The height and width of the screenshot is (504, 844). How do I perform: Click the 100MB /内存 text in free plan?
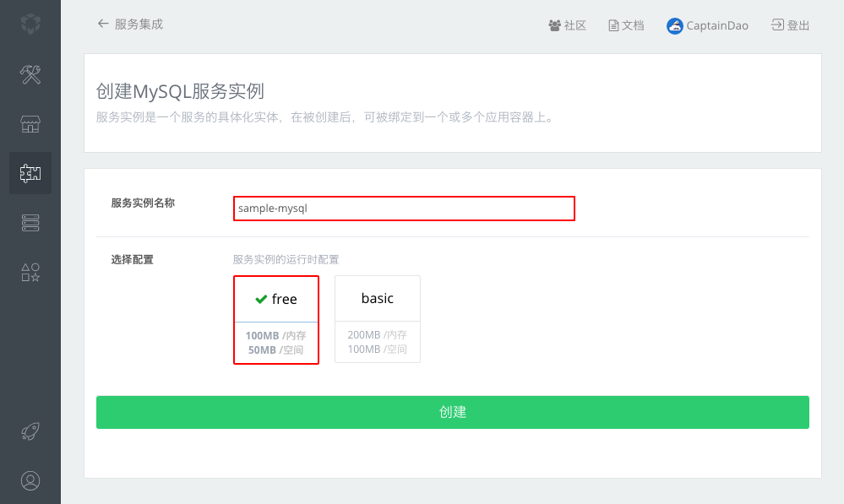(x=275, y=336)
